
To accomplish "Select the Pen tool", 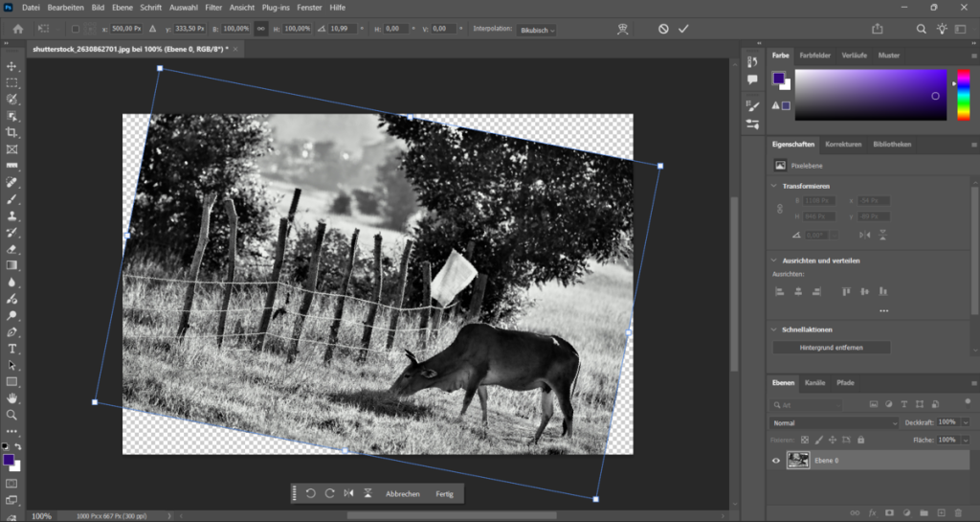I will click(11, 332).
